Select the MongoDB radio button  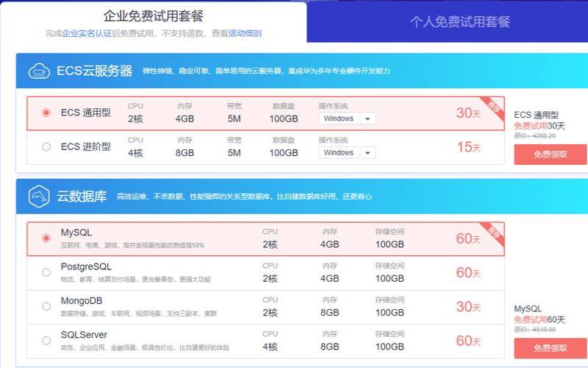tap(46, 306)
